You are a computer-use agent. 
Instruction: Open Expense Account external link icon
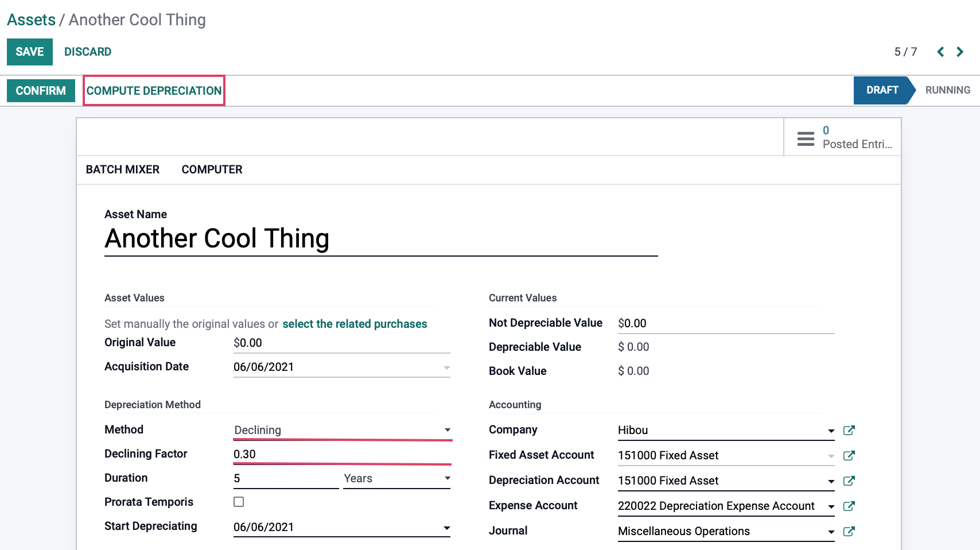click(849, 506)
